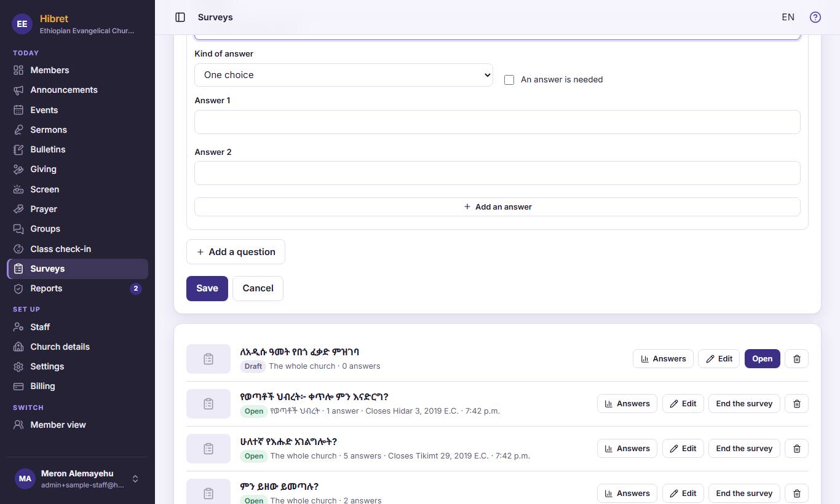Open the Draft survey with Open button
The height and width of the screenshot is (504, 840).
coord(762,359)
